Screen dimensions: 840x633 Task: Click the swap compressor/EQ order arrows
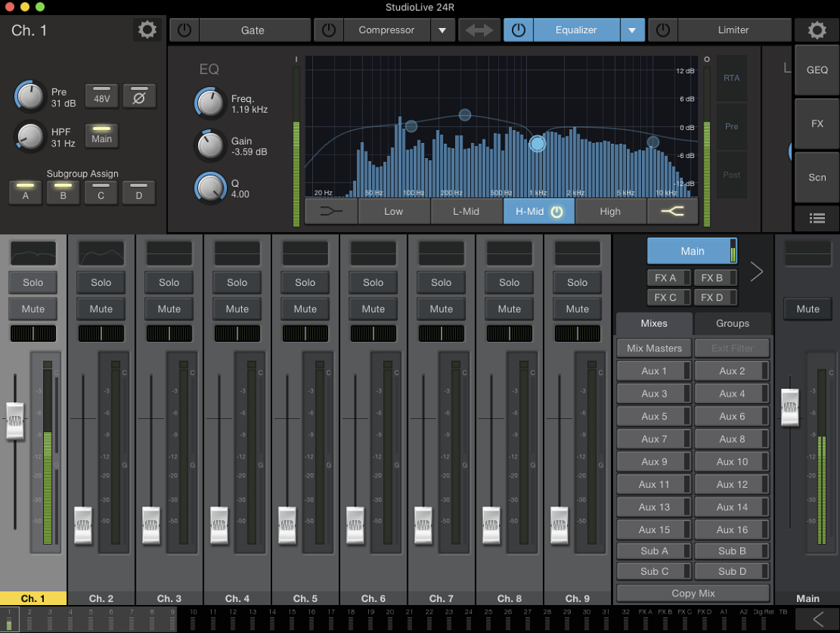click(479, 30)
